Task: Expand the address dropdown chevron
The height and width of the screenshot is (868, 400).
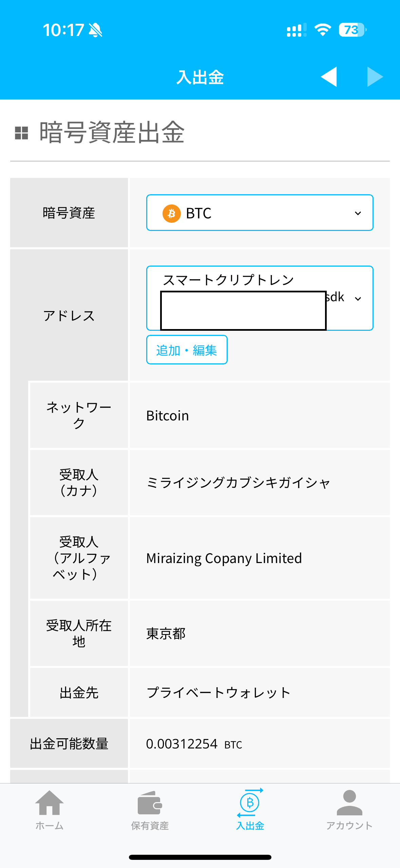Action: [x=358, y=299]
